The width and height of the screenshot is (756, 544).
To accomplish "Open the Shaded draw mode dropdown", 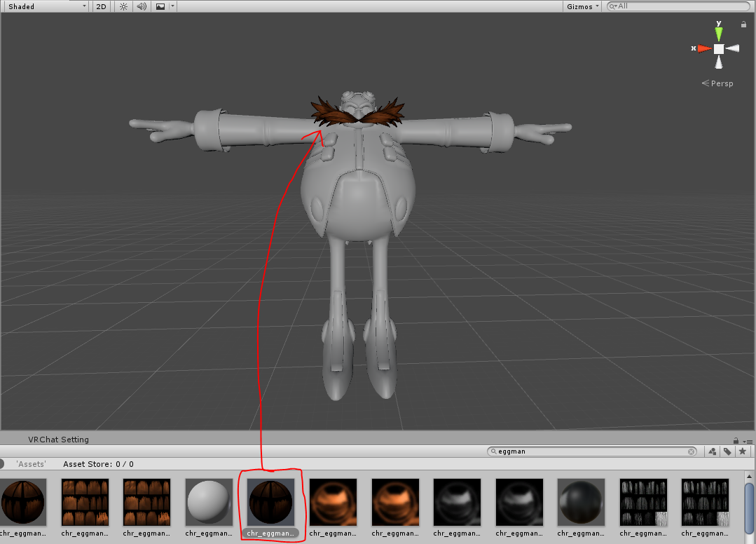I will point(46,6).
